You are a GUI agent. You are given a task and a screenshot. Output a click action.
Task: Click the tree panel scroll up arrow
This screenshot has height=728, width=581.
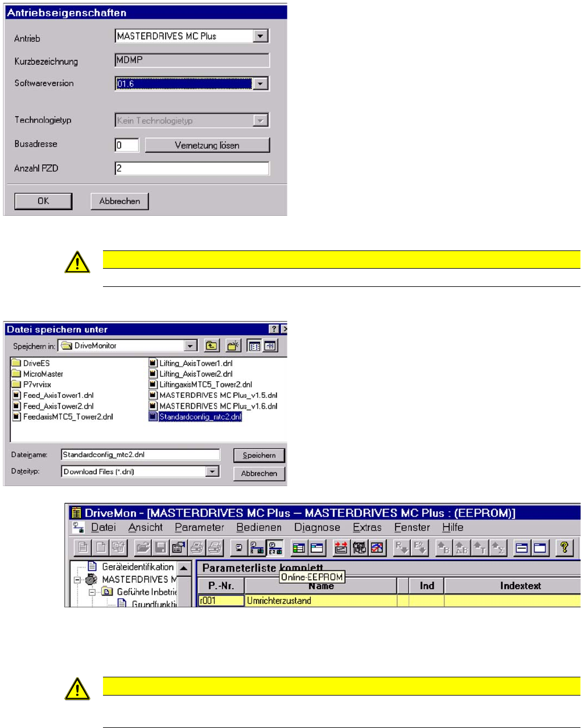pos(184,568)
